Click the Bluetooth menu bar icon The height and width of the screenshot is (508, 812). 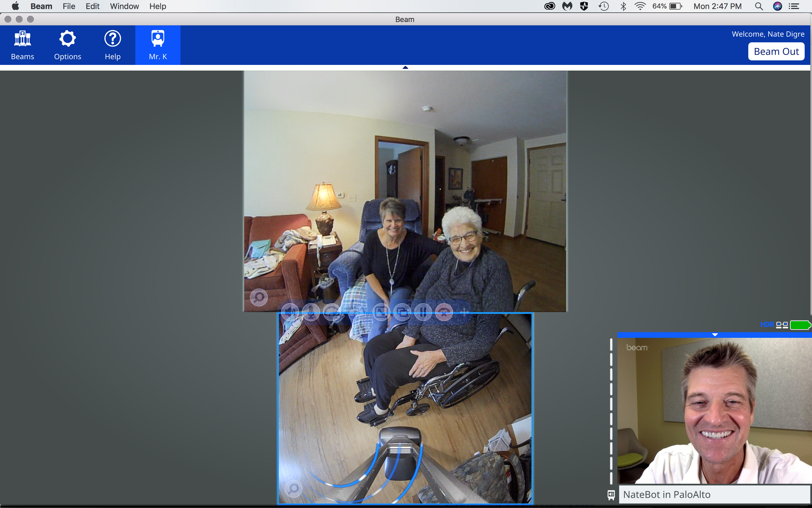(x=623, y=6)
